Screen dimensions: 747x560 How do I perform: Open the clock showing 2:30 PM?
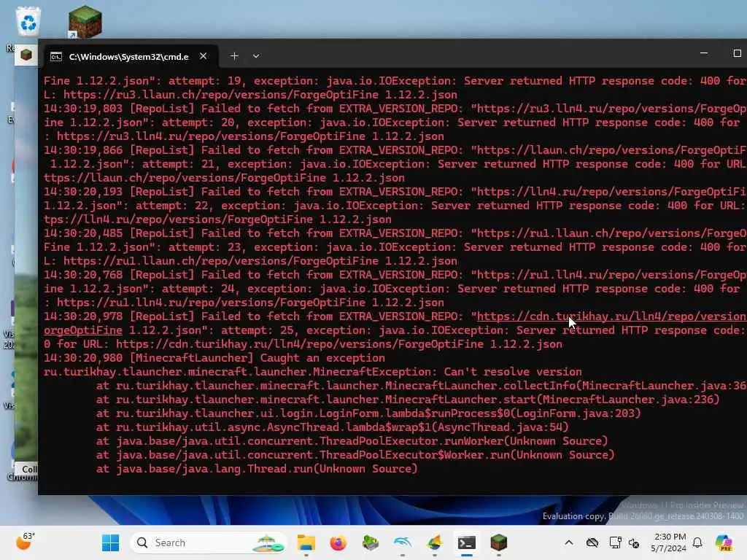[669, 542]
